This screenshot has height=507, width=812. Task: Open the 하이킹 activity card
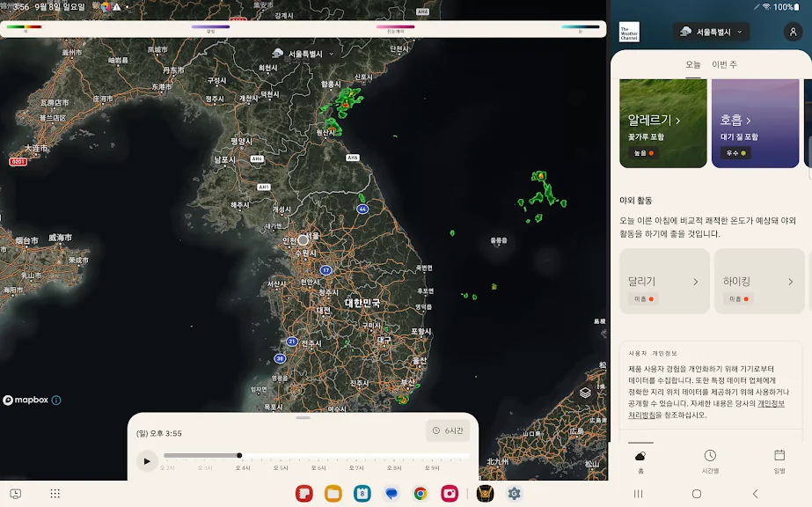pos(761,281)
